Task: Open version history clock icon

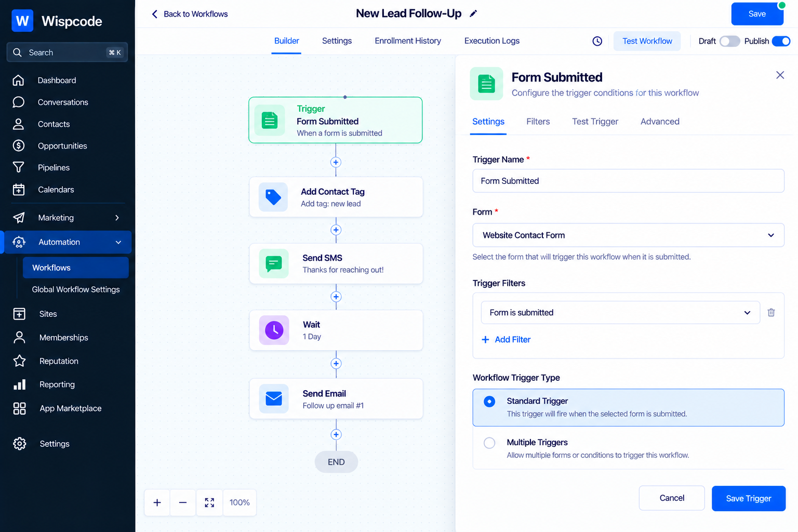Action: pyautogui.click(x=597, y=41)
